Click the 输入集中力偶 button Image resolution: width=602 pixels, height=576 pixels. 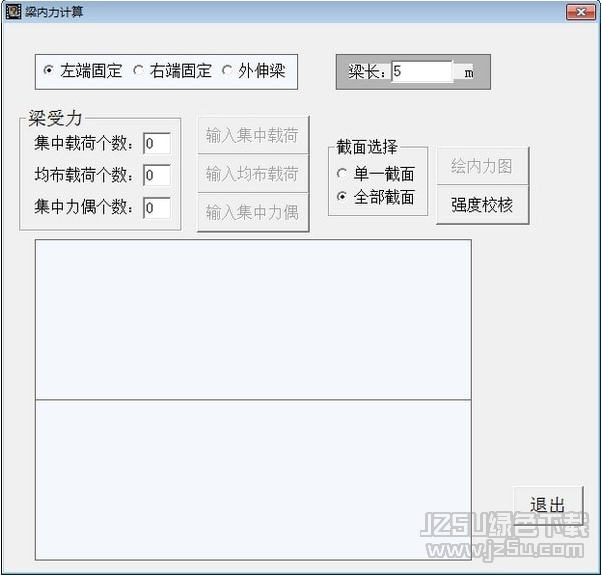[253, 212]
